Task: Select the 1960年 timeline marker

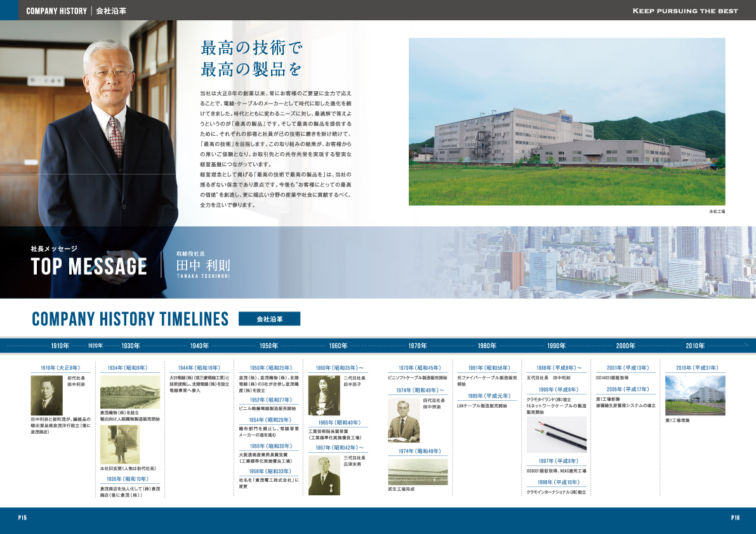Action: (x=338, y=346)
